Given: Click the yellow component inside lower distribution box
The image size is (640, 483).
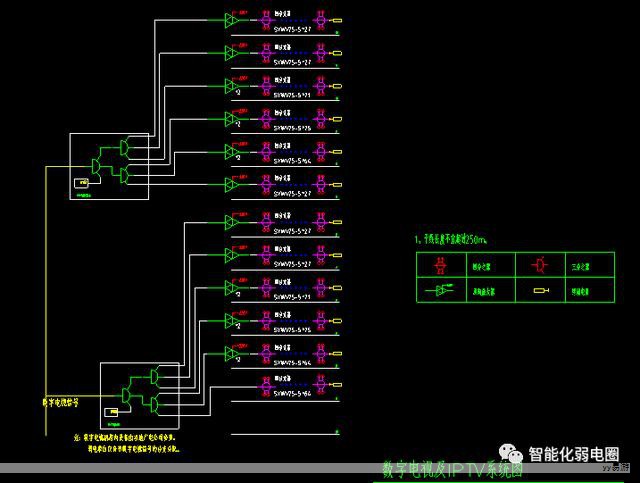Looking at the screenshot, I should pyautogui.click(x=113, y=411).
